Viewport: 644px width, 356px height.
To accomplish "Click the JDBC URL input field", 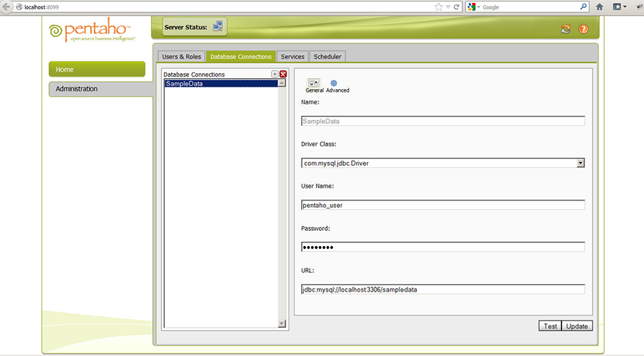I will [x=443, y=289].
